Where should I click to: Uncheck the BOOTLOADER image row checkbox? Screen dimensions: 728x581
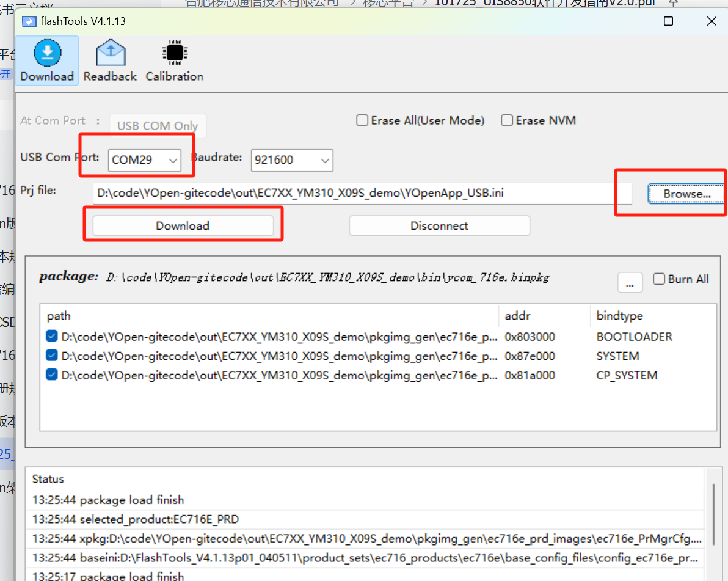point(52,337)
